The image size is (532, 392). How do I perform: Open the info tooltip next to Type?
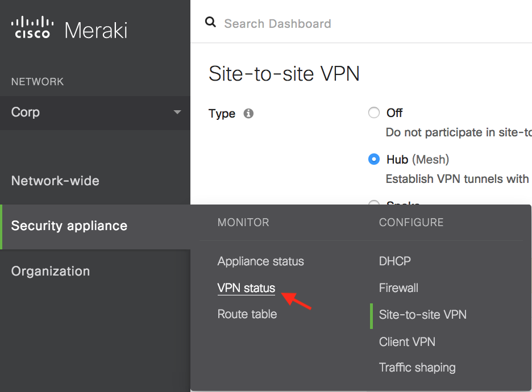coord(248,113)
